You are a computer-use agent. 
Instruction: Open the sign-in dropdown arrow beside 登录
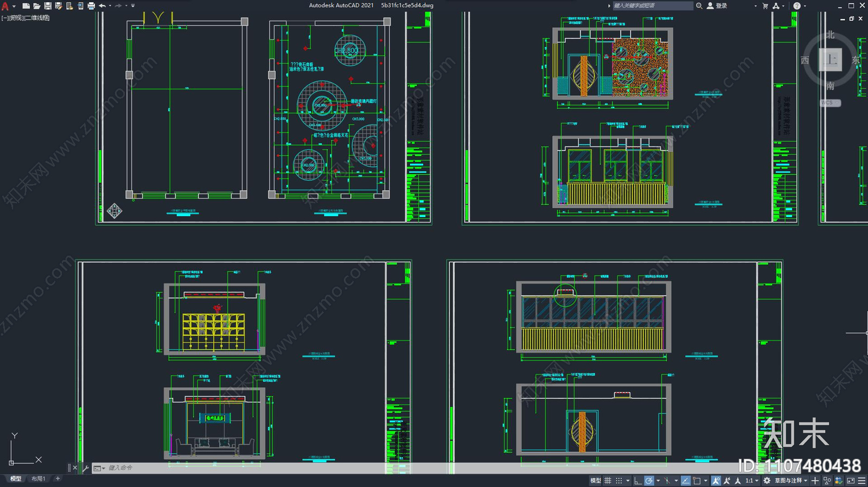coord(755,6)
